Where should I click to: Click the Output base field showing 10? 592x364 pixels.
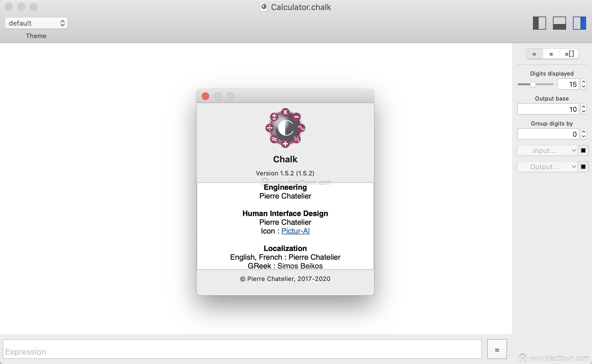click(548, 109)
